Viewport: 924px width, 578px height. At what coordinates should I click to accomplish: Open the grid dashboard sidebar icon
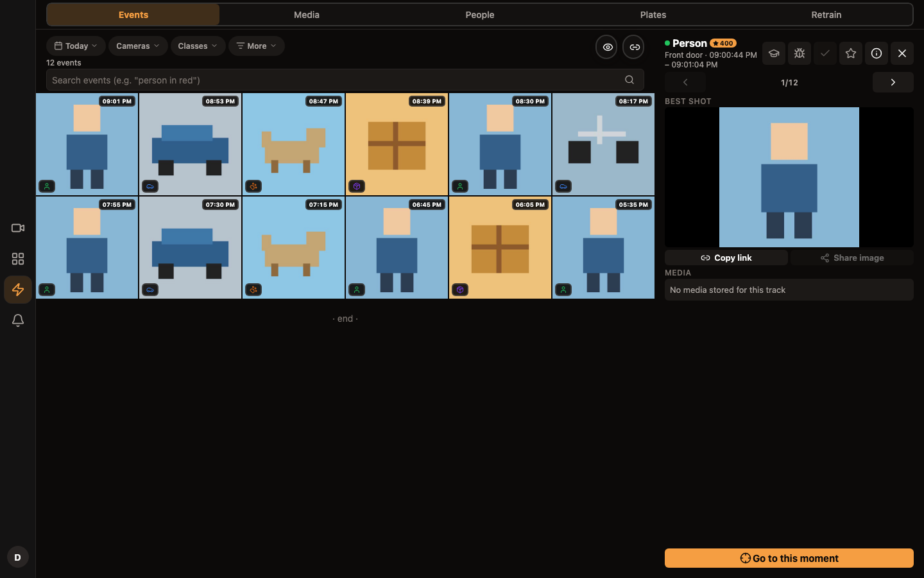[18, 259]
